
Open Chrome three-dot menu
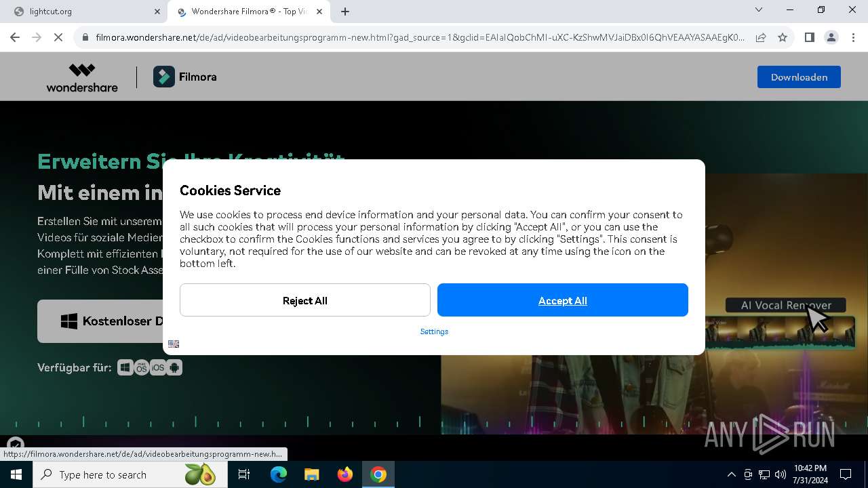(853, 37)
